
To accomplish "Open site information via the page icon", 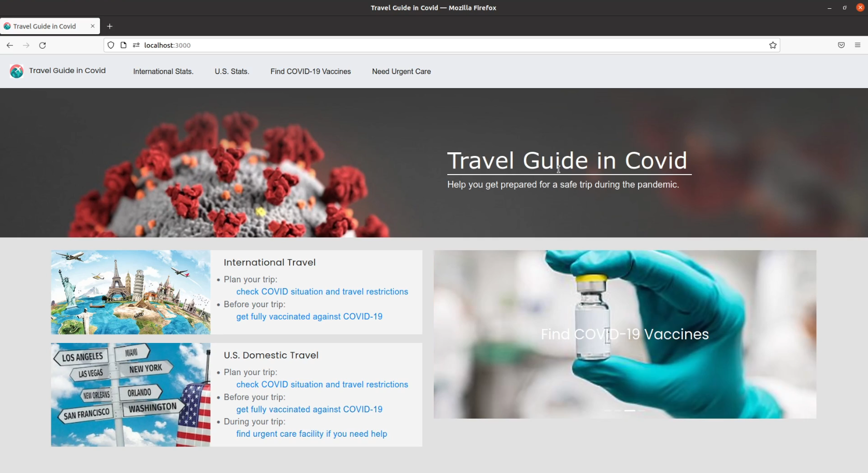I will (123, 45).
